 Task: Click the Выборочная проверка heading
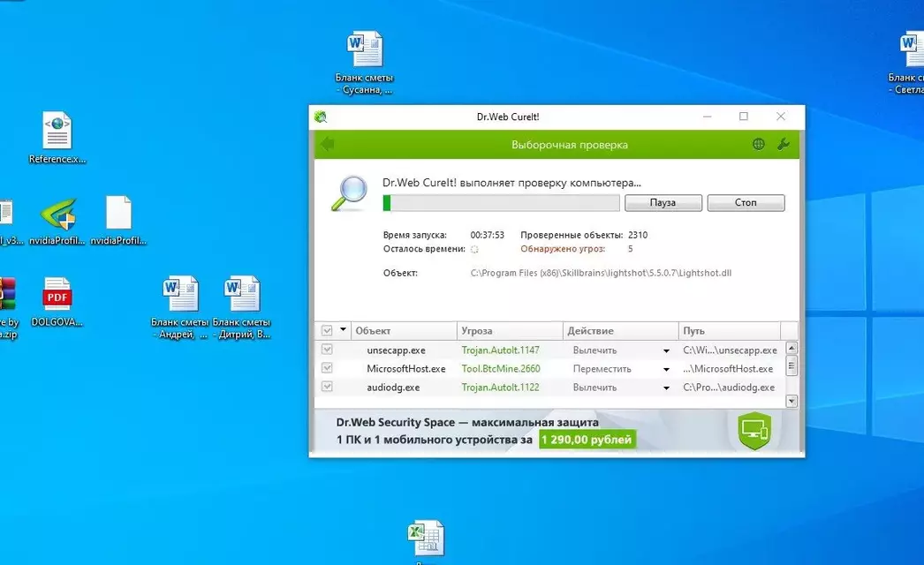(569, 145)
